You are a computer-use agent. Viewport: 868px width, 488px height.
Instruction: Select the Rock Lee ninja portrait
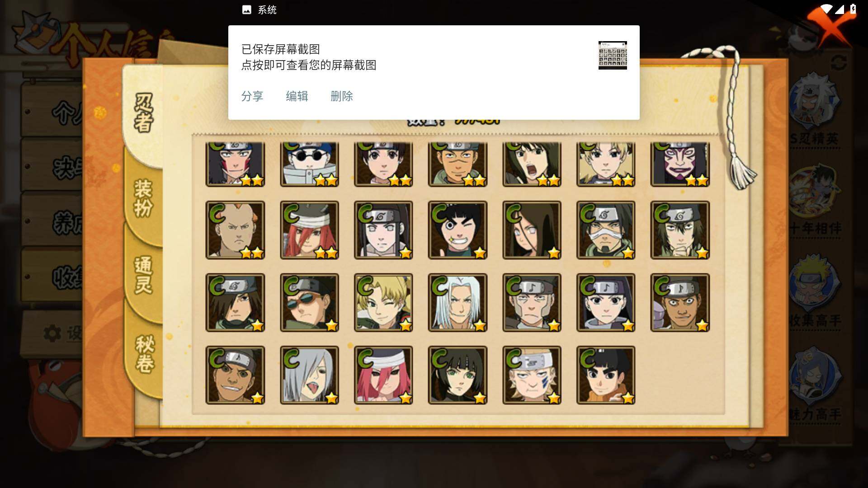coord(458,230)
